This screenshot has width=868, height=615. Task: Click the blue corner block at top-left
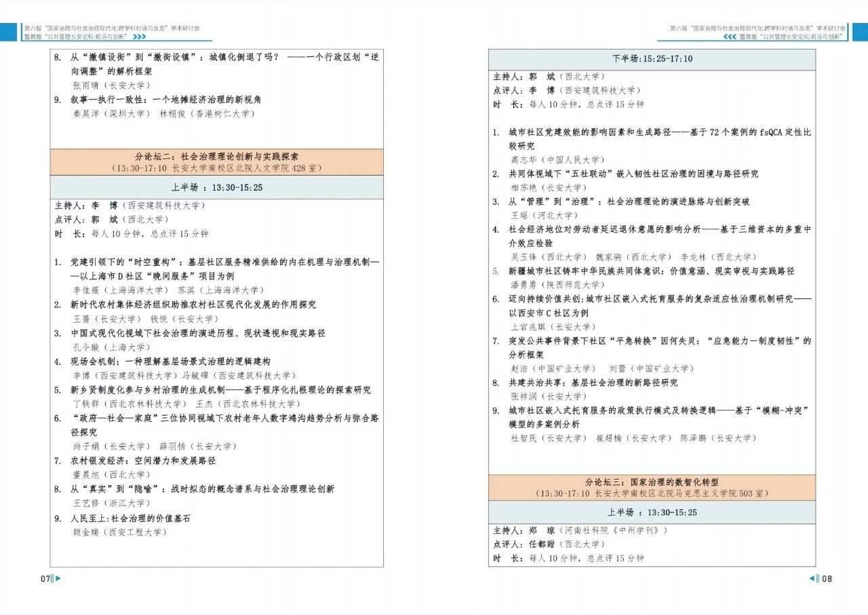(x=9, y=32)
